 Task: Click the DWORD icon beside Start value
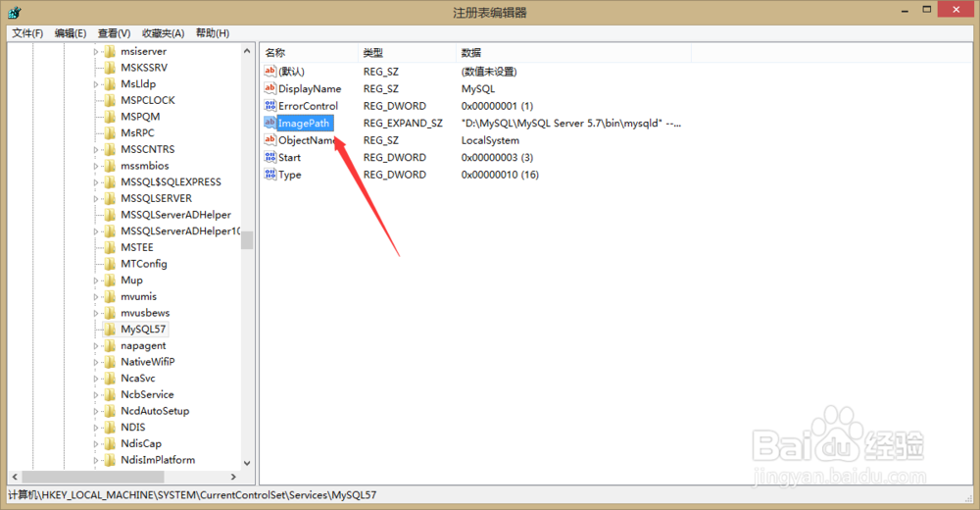[270, 157]
